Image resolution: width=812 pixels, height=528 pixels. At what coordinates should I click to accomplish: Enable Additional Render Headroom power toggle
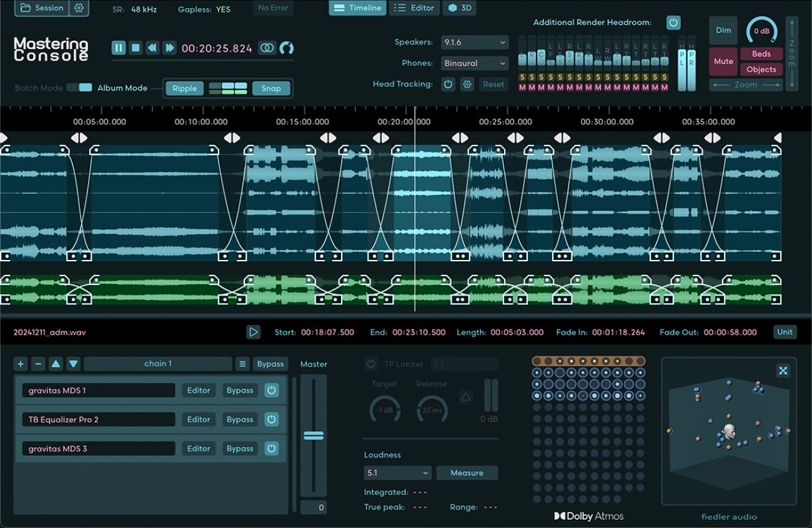pyautogui.click(x=673, y=22)
